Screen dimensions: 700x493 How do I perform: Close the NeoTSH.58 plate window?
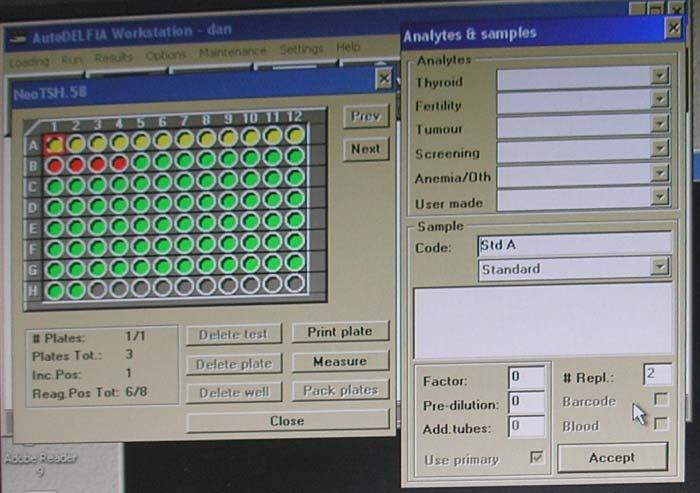click(x=384, y=79)
